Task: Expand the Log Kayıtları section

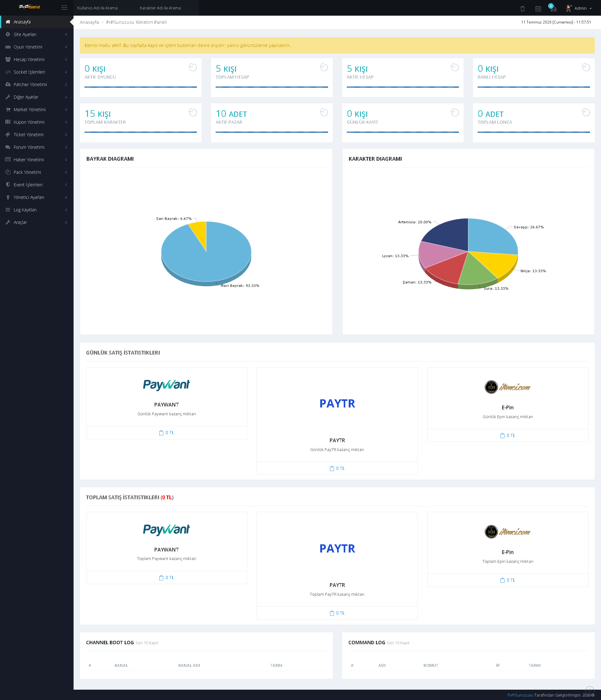Action: click(37, 210)
